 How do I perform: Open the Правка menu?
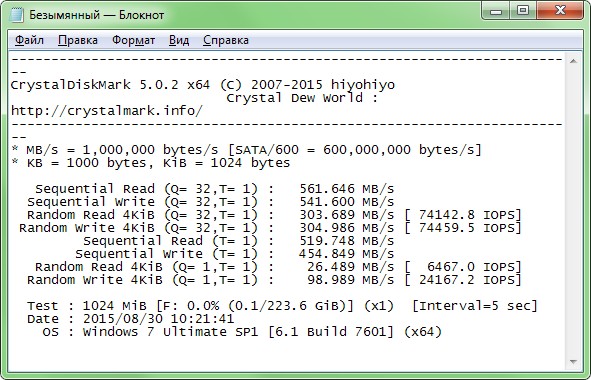[78, 40]
